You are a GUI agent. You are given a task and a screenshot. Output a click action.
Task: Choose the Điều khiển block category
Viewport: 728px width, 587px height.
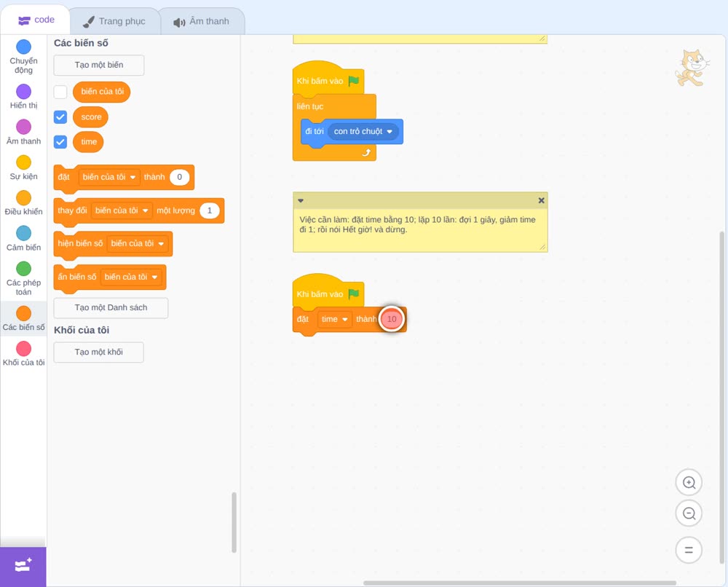pyautogui.click(x=24, y=203)
